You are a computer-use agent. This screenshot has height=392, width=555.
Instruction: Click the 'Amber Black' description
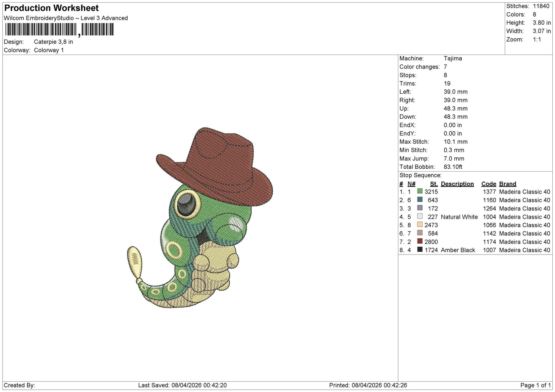[x=458, y=250]
